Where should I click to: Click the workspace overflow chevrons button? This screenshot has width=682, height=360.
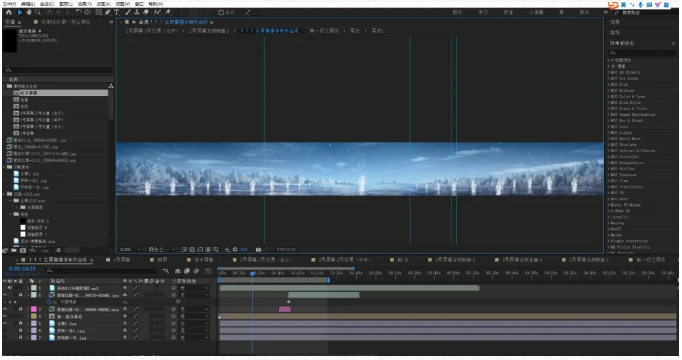pos(605,12)
